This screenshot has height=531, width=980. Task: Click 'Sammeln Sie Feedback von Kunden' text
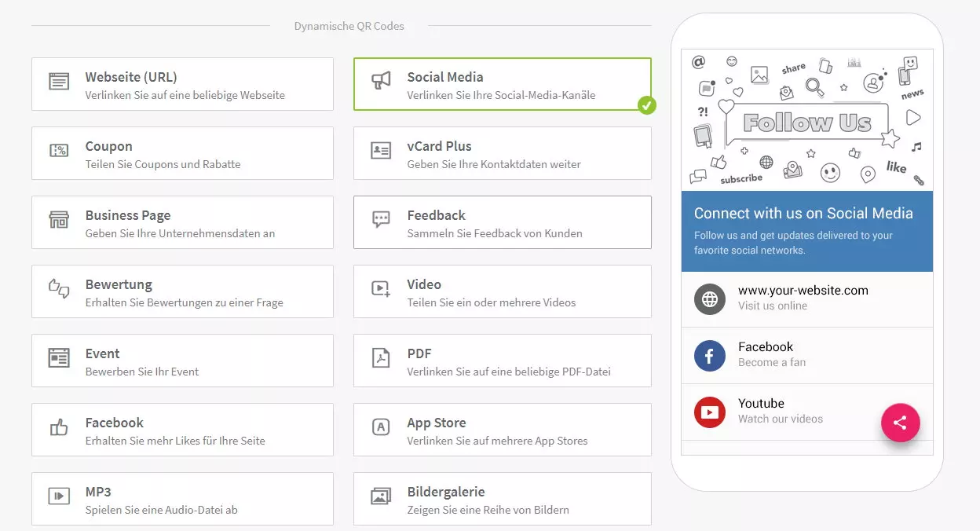tap(495, 233)
